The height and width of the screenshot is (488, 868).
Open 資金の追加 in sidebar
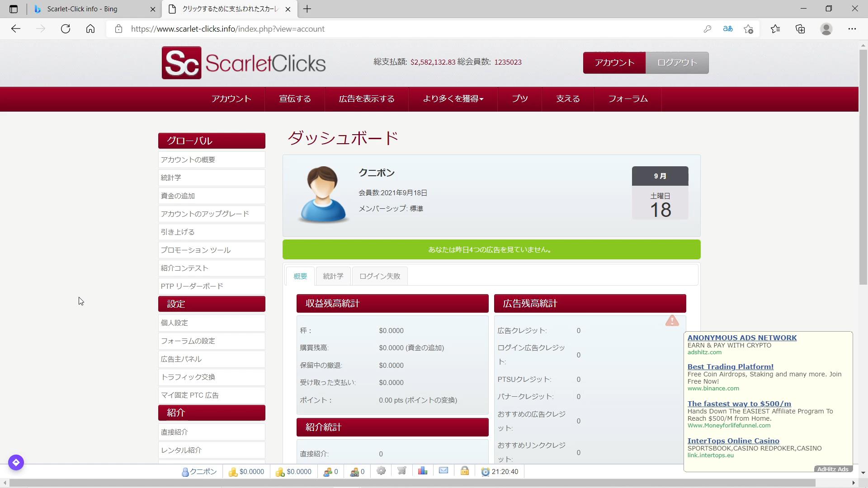click(212, 196)
